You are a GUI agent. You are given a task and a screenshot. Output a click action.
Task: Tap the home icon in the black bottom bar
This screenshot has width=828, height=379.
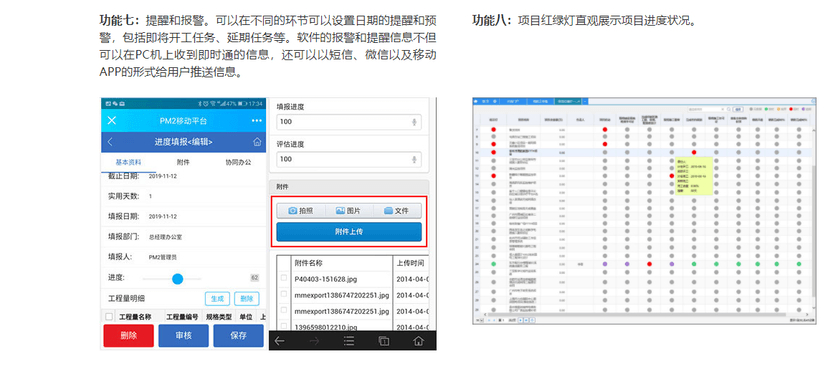(x=418, y=341)
